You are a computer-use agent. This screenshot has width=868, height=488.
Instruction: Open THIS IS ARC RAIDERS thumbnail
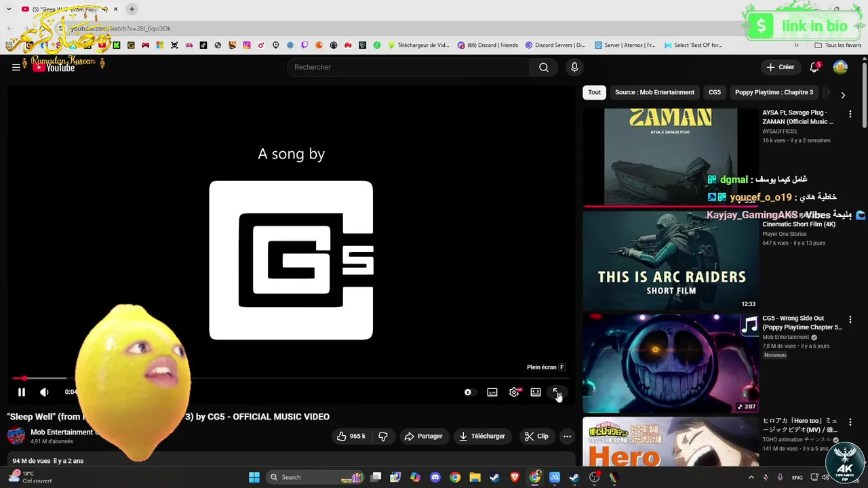[671, 260]
